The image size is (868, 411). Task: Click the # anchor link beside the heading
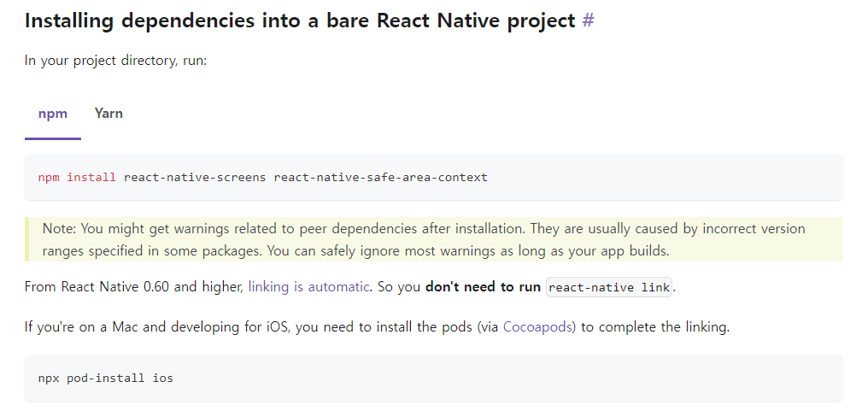(x=589, y=21)
